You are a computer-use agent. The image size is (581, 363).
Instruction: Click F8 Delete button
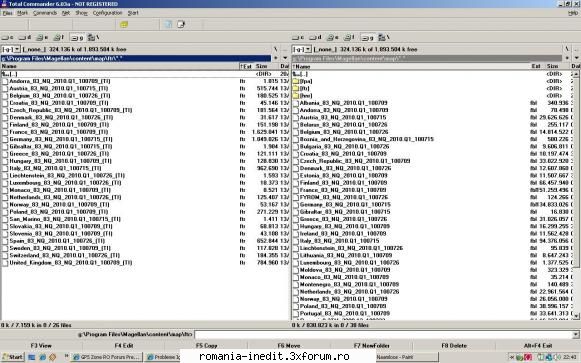pos(454,346)
